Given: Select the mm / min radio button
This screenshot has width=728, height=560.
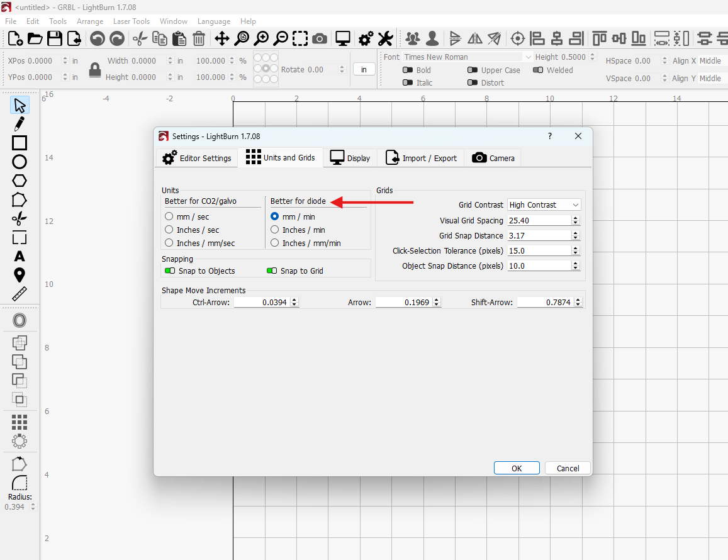Looking at the screenshot, I should [275, 216].
